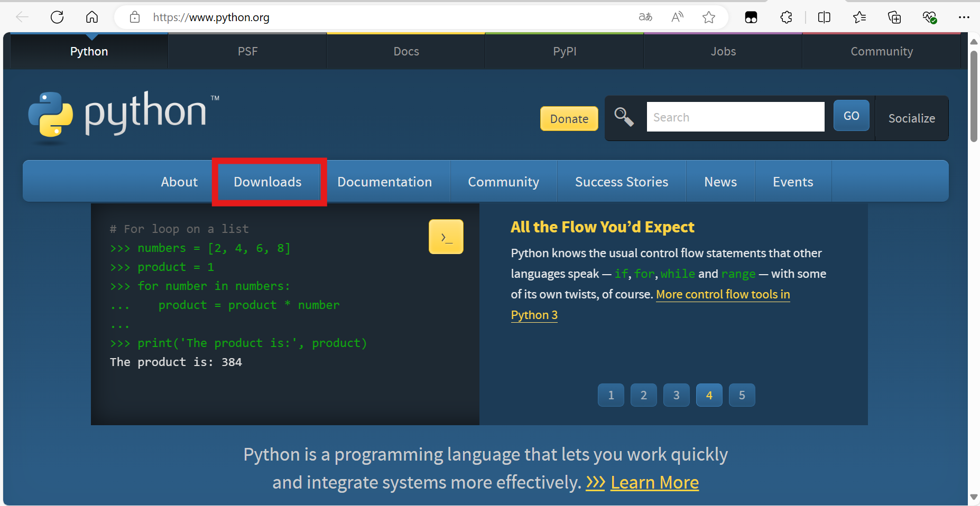Viewport: 980px width, 506px height.
Task: Click the Donate button
Action: 569,119
